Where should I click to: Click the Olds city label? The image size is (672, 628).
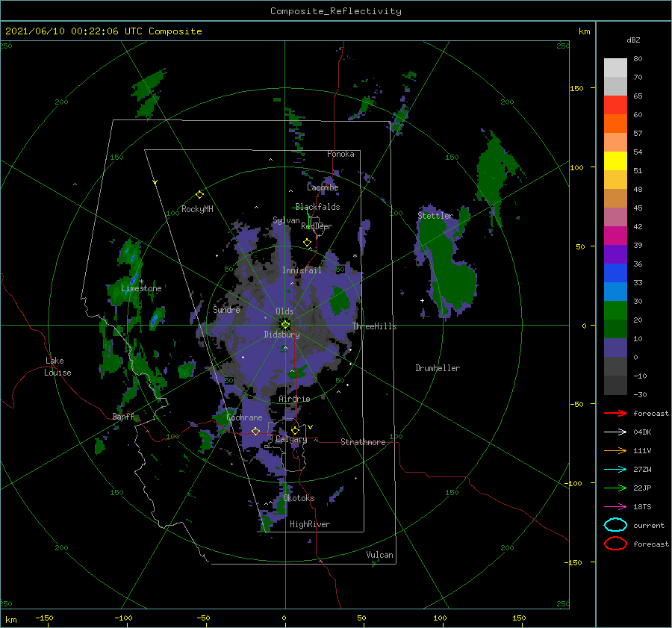284,311
